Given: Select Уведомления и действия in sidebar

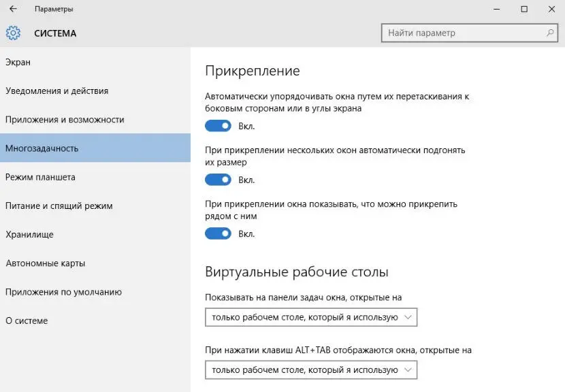Looking at the screenshot, I should click(95, 91).
